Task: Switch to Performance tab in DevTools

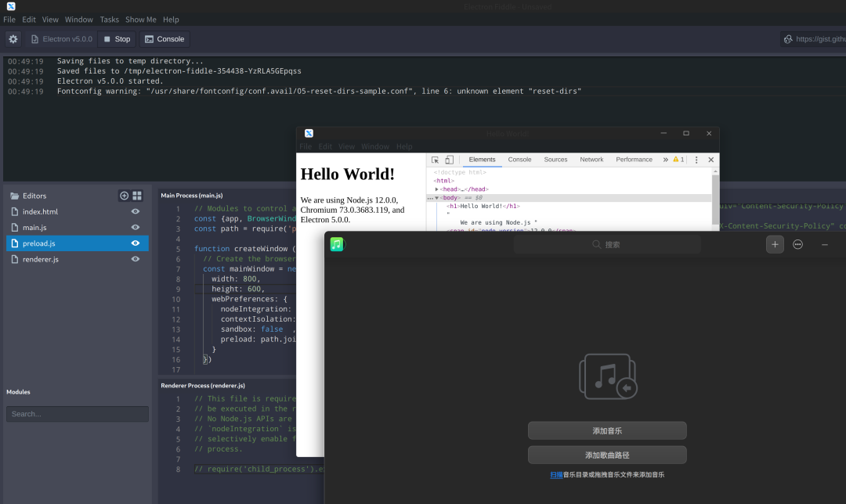Action: point(634,160)
